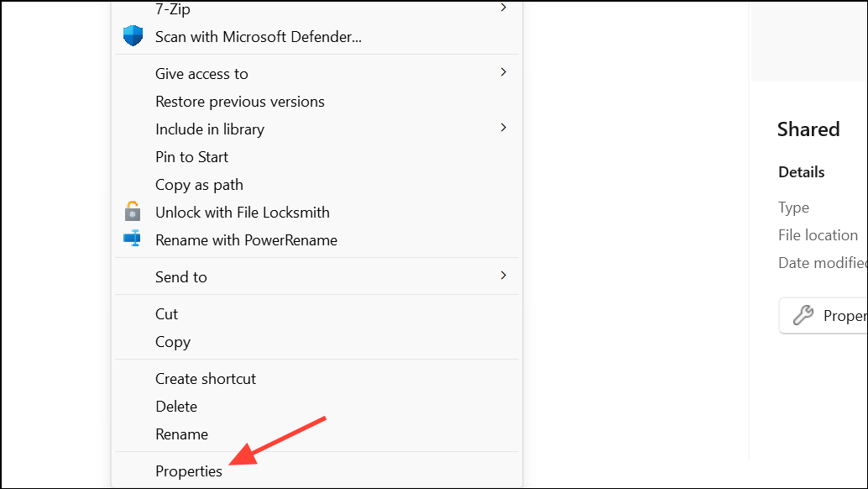Choose Create shortcut
868x489 pixels.
pos(205,378)
